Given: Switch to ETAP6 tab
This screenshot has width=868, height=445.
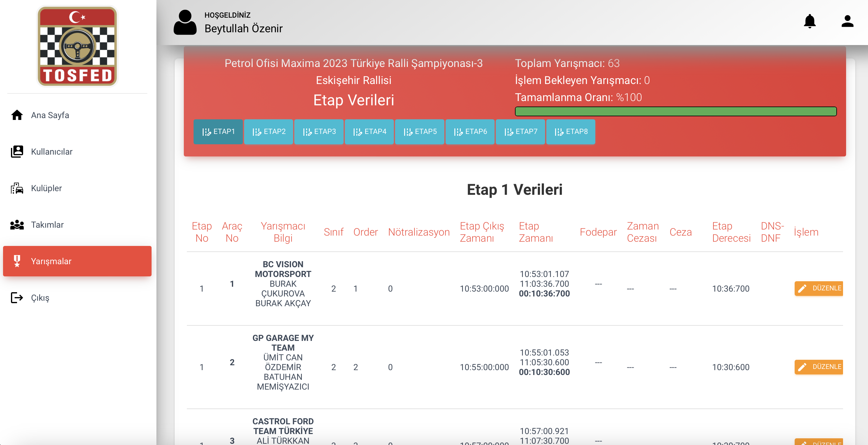Looking at the screenshot, I should (x=470, y=132).
